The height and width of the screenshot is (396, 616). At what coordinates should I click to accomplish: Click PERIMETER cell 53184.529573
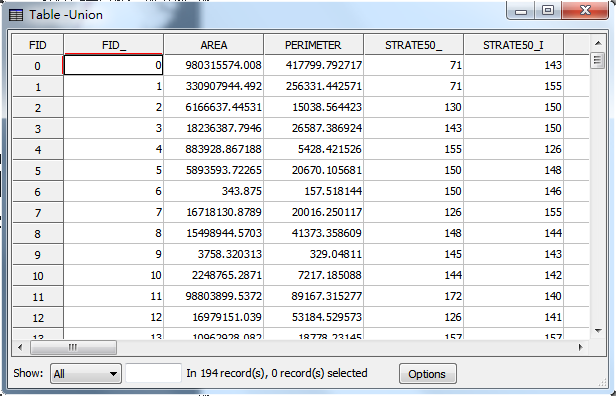(x=313, y=317)
